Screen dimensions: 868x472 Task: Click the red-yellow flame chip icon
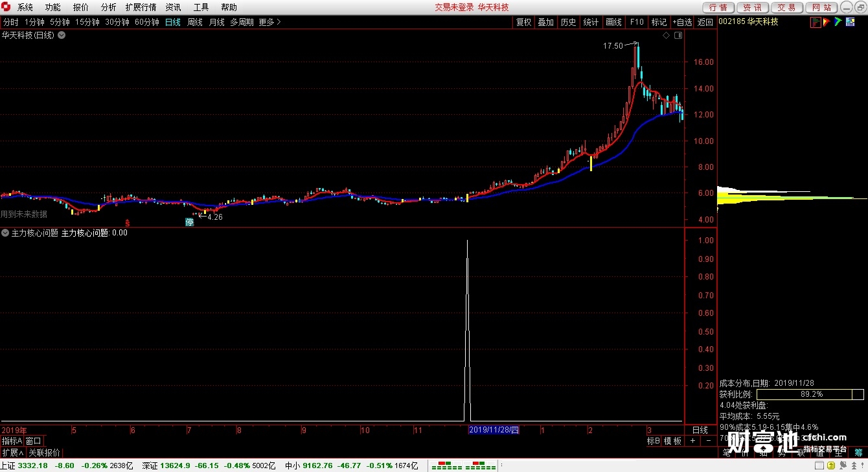pyautogui.click(x=827, y=22)
